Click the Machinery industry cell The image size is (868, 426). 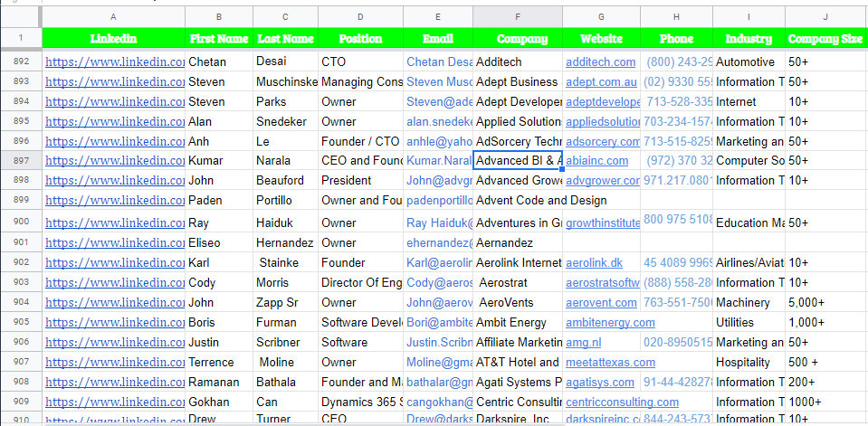(x=749, y=302)
